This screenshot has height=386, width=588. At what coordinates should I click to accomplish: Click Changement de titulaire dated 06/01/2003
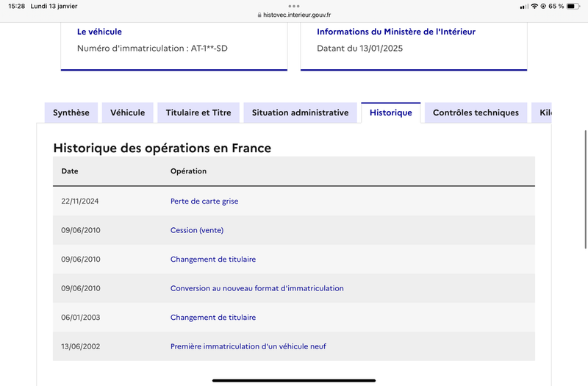(213, 318)
